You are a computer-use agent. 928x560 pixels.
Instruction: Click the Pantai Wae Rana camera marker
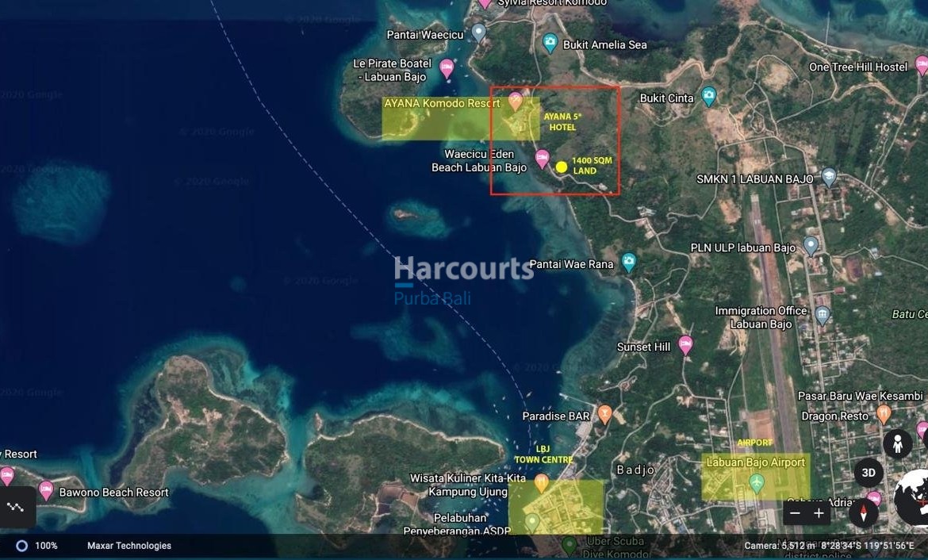point(628,262)
